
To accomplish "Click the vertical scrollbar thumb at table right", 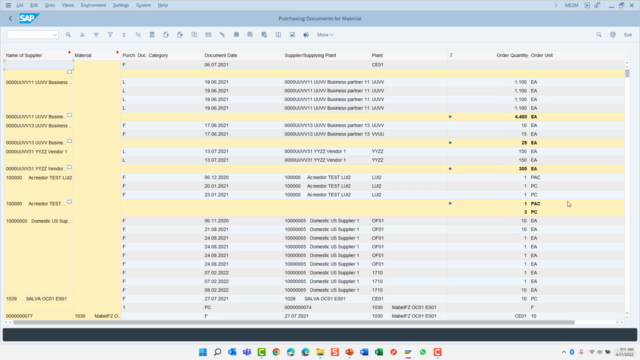I will (627, 73).
